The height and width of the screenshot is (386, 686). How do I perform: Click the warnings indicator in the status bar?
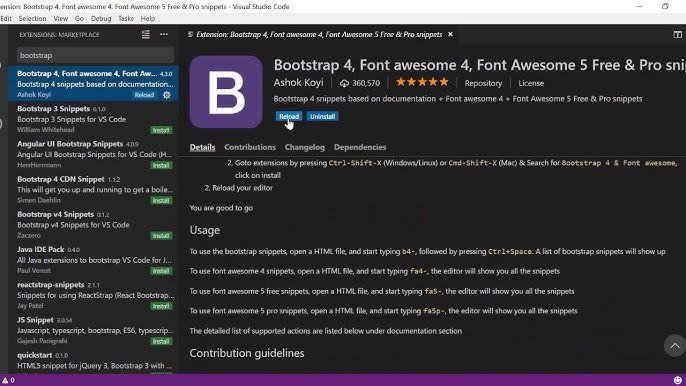pos(8,380)
